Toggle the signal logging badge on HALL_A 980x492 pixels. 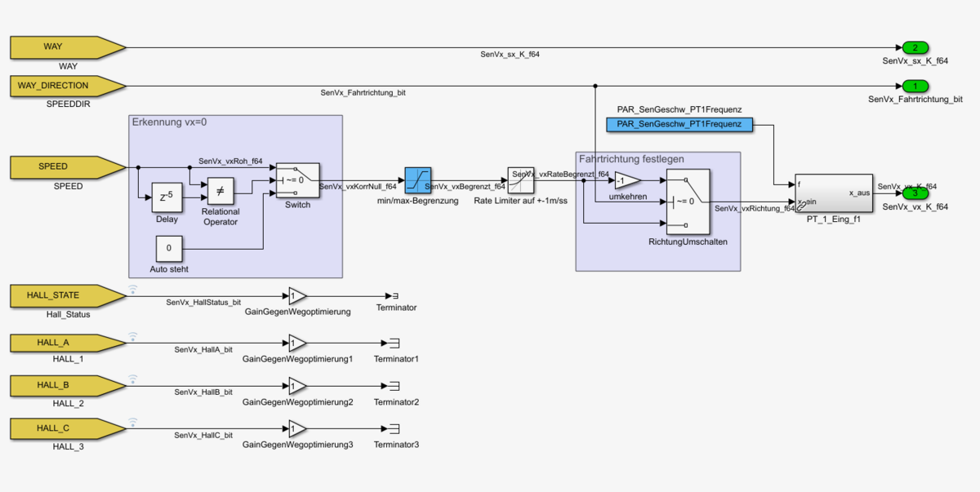click(132, 335)
